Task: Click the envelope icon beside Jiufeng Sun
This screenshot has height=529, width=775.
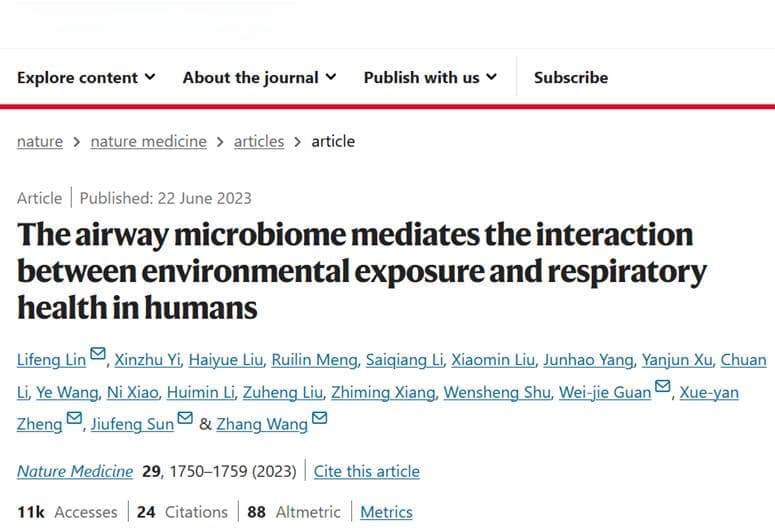Action: pyautogui.click(x=185, y=418)
